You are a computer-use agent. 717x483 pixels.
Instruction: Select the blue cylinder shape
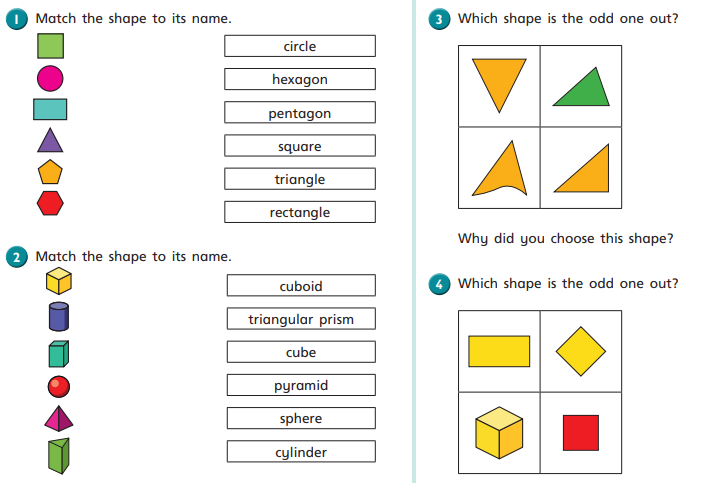pos(59,316)
